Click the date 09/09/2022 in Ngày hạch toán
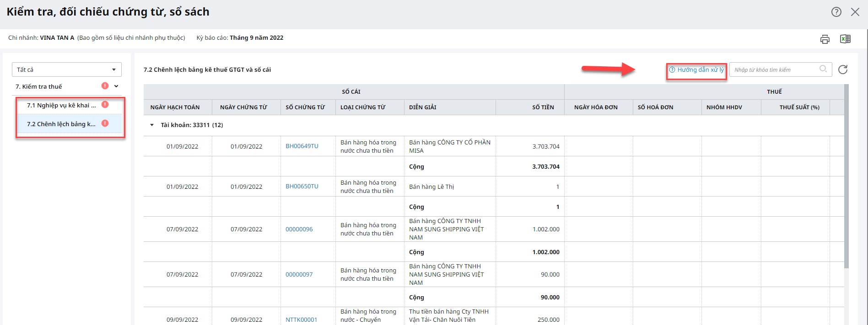The width and height of the screenshot is (868, 325). tap(183, 320)
